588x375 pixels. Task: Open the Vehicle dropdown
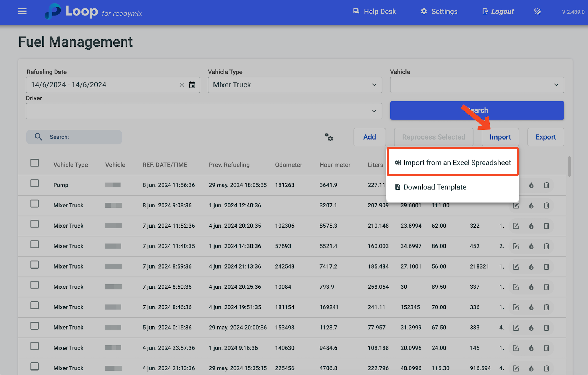477,85
